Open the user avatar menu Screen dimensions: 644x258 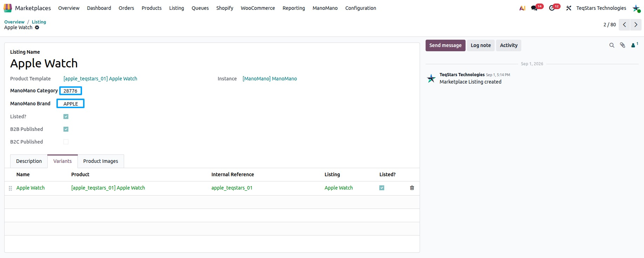[x=636, y=8]
